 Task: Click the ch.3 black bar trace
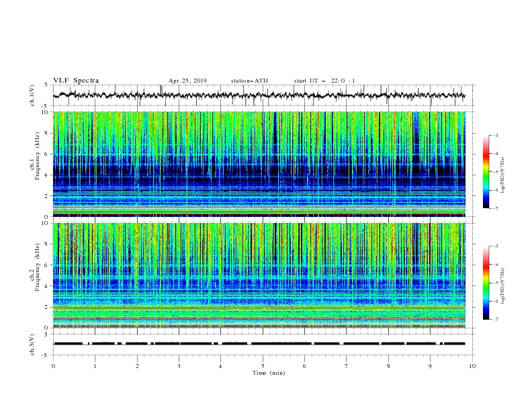(259, 344)
